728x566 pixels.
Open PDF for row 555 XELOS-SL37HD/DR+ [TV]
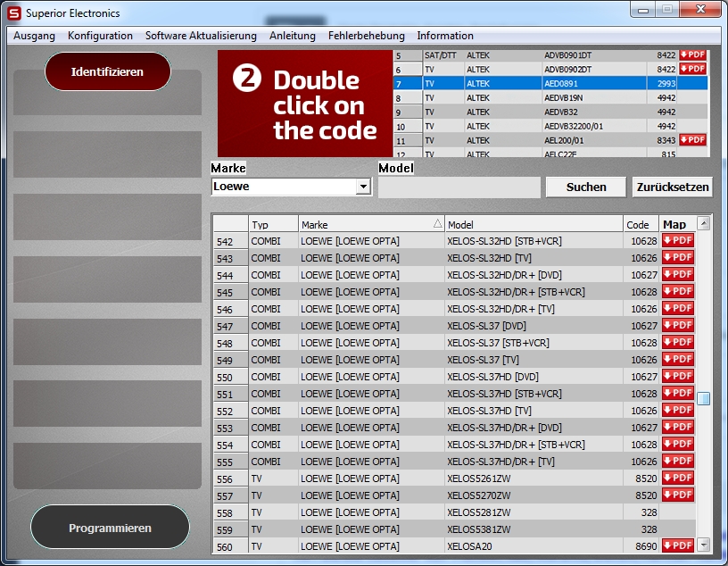678,462
